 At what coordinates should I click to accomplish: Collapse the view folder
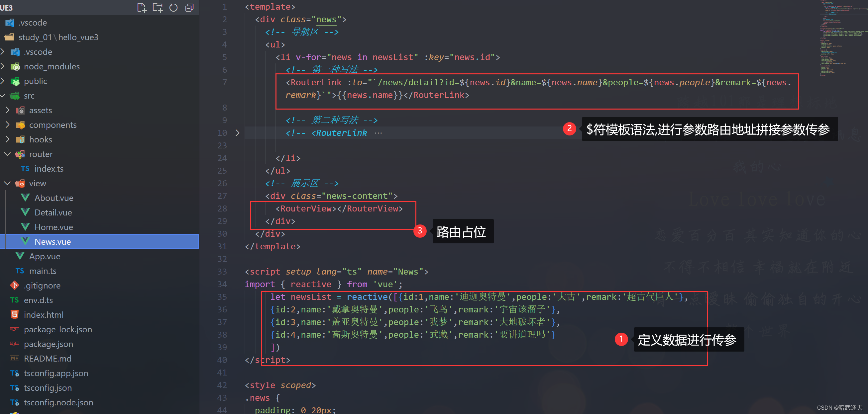(x=7, y=183)
